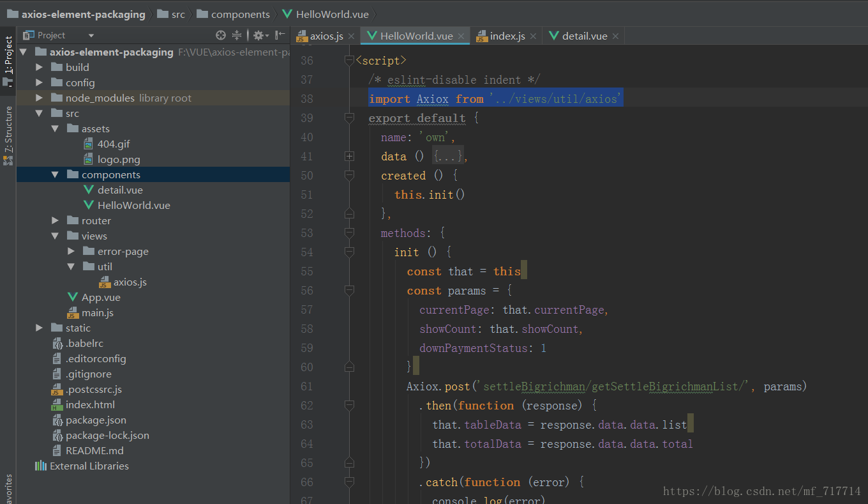Close the HelloWorld.vue tab

pos(461,36)
